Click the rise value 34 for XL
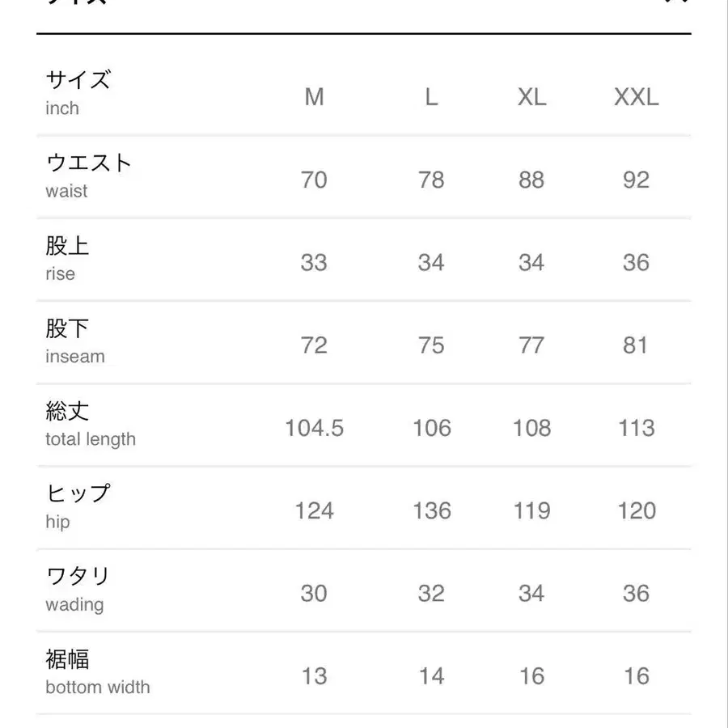Screen dimensions: 728x728 (x=531, y=262)
